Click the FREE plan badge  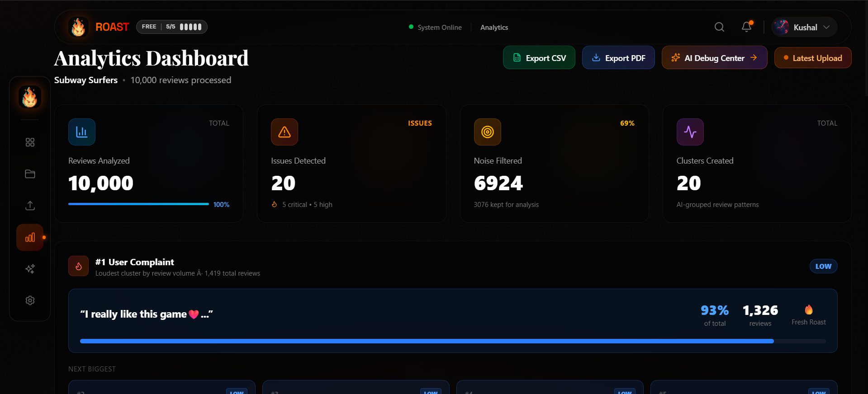point(149,27)
